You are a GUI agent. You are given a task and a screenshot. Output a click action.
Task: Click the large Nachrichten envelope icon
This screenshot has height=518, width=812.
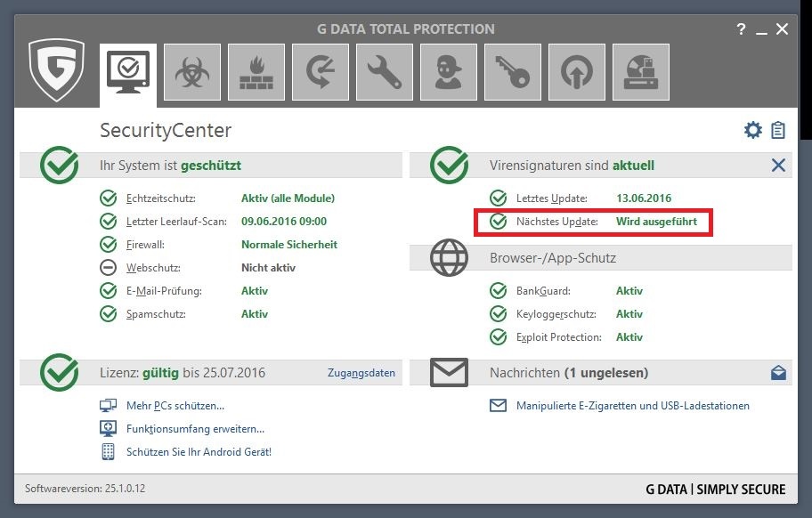pyautogui.click(x=449, y=373)
